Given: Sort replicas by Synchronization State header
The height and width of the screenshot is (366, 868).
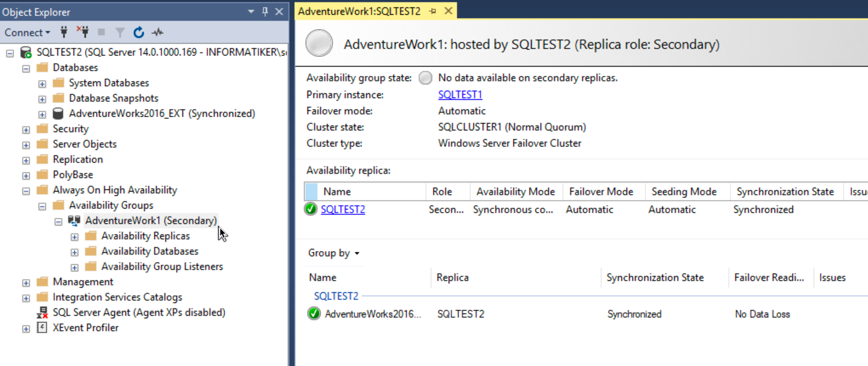Looking at the screenshot, I should click(787, 191).
